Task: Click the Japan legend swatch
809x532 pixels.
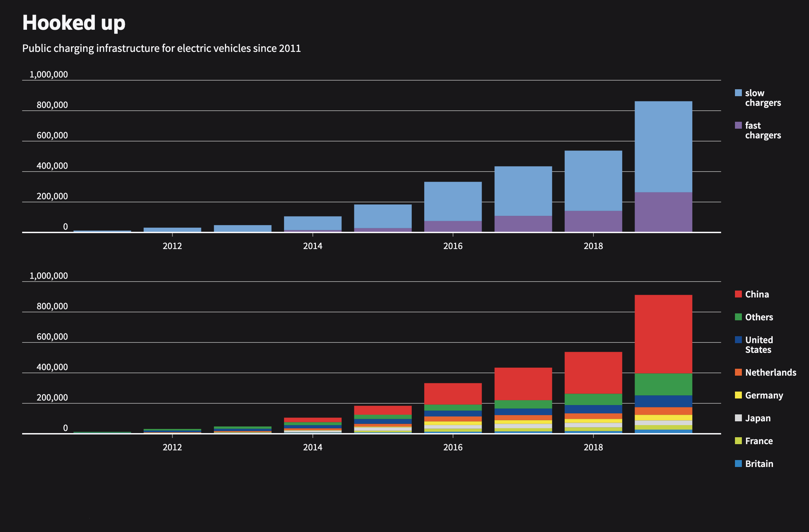Action: (738, 418)
